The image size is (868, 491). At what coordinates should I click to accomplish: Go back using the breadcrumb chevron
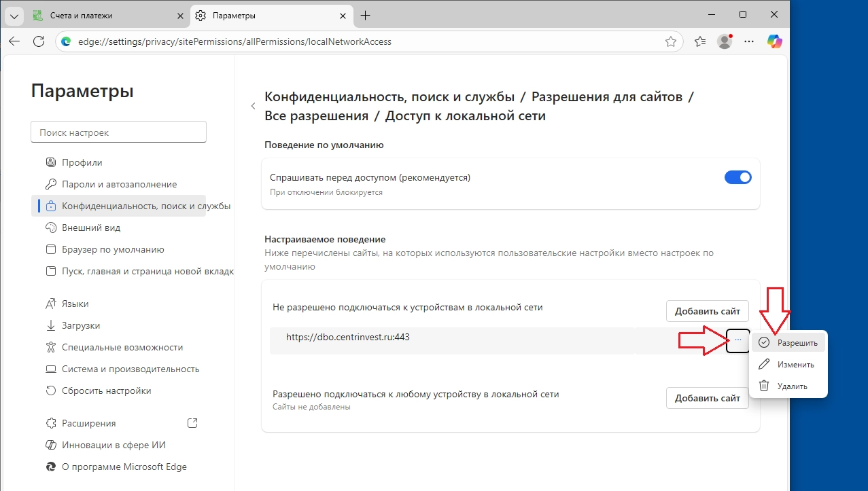[x=253, y=106]
